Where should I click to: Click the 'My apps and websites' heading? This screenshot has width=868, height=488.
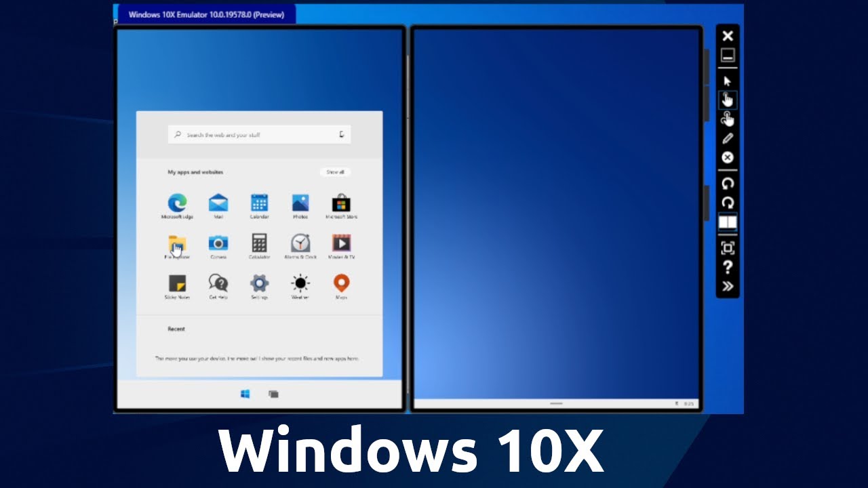coord(195,172)
